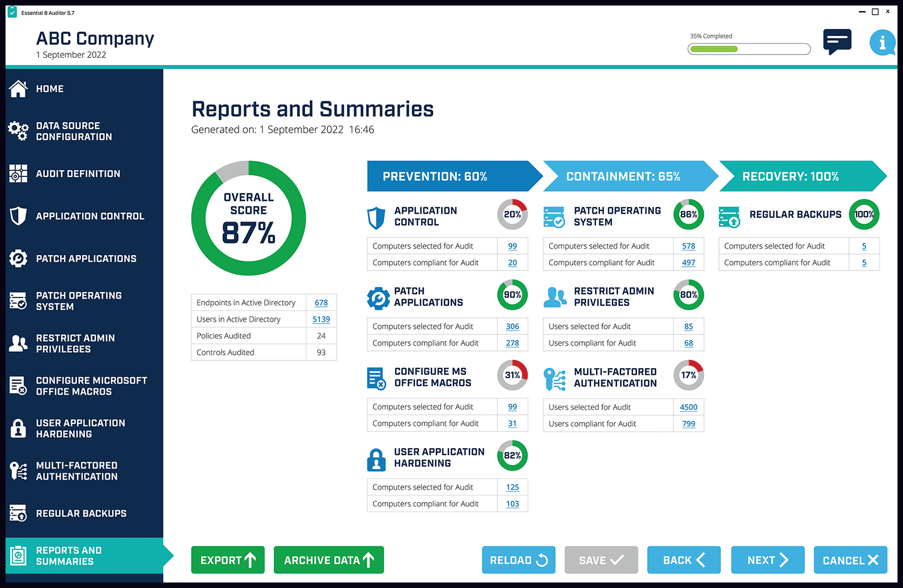Click the Overall Score 87% donut chart
This screenshot has height=588, width=903.
pyautogui.click(x=248, y=218)
